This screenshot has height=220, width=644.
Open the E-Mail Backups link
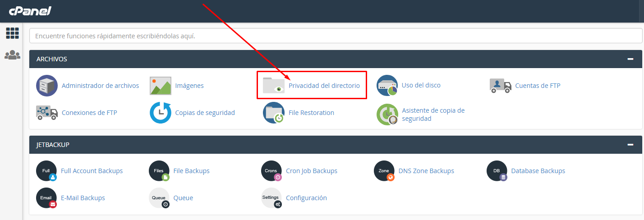pos(83,198)
